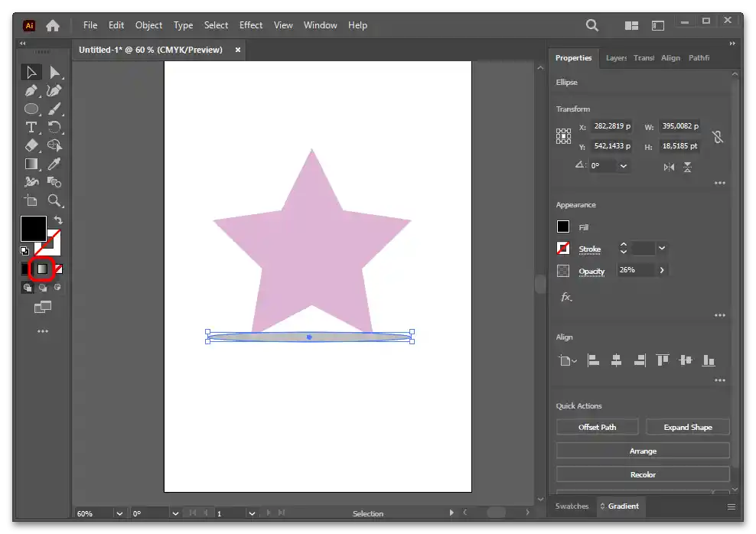Pick the Eyedropper tool
Viewport: 756px width, 534px height.
click(54, 164)
